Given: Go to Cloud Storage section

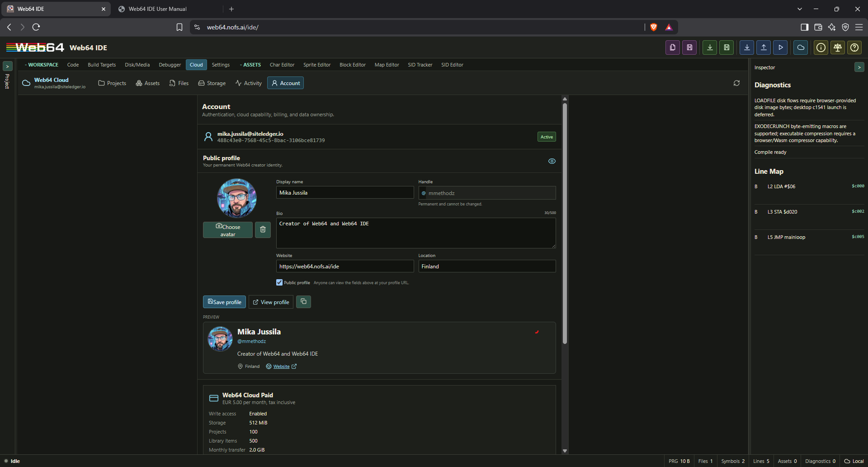Looking at the screenshot, I should (x=212, y=83).
